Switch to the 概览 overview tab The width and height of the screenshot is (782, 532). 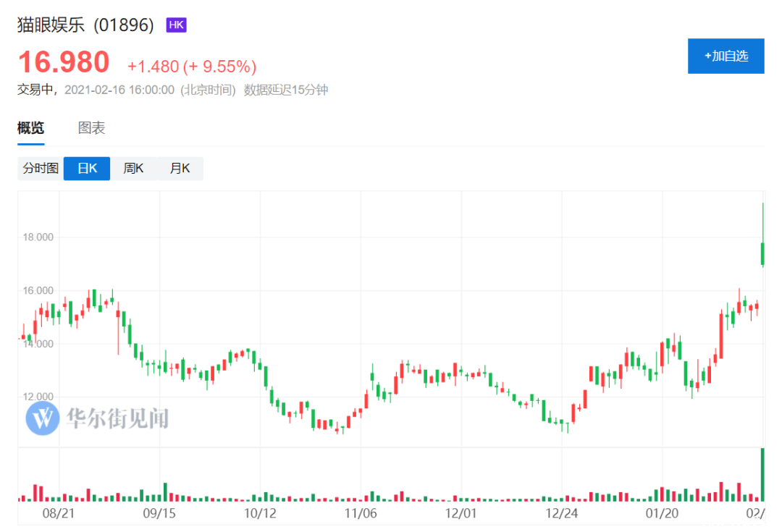click(x=31, y=128)
